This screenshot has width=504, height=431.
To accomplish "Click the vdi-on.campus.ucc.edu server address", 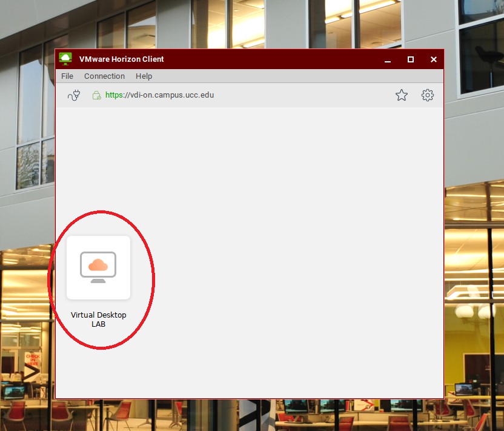I will tap(169, 95).
